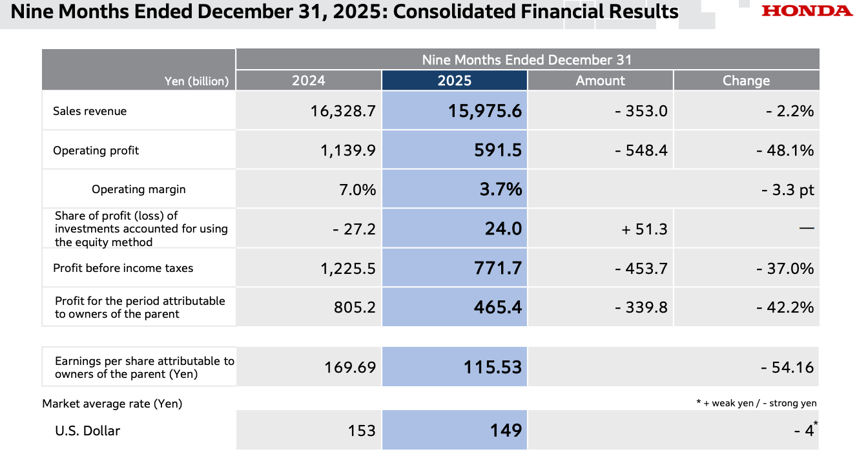Click the Earnings per share row label
Viewport: 868px width, 456px height.
point(144,368)
